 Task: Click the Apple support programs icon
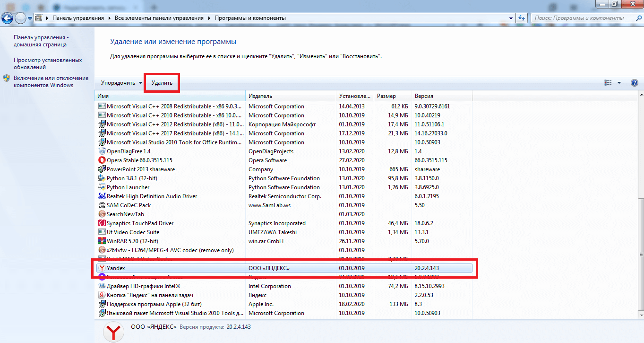tap(102, 304)
